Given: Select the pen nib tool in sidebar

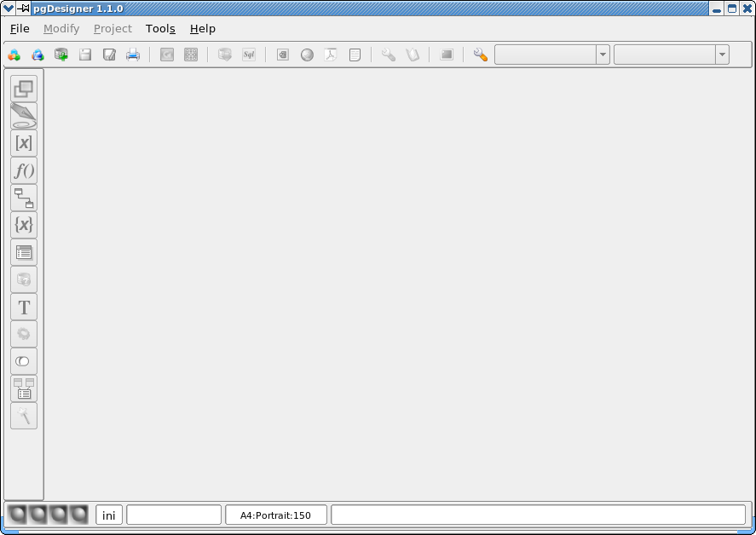Looking at the screenshot, I should pos(24,116).
